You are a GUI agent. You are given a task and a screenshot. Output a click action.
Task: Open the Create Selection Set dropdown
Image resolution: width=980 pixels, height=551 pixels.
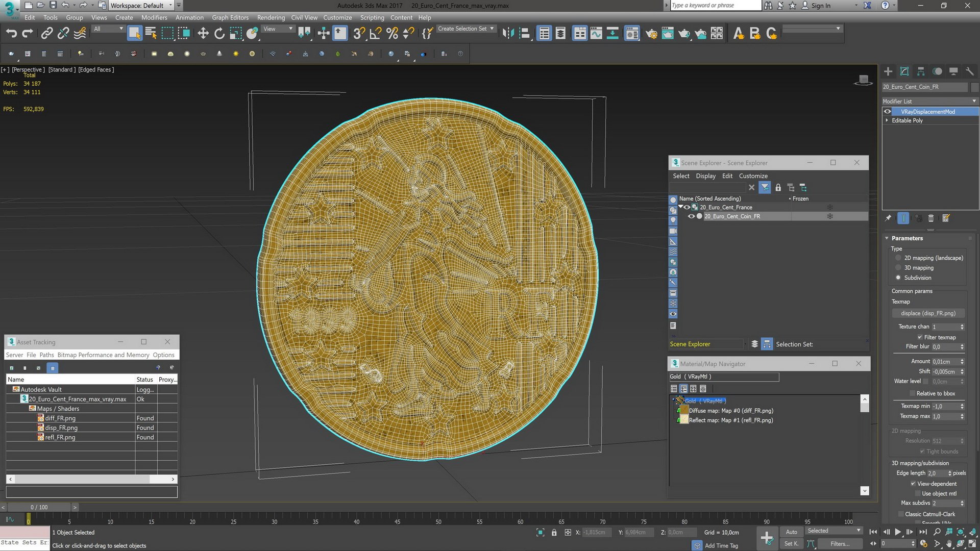tap(466, 29)
